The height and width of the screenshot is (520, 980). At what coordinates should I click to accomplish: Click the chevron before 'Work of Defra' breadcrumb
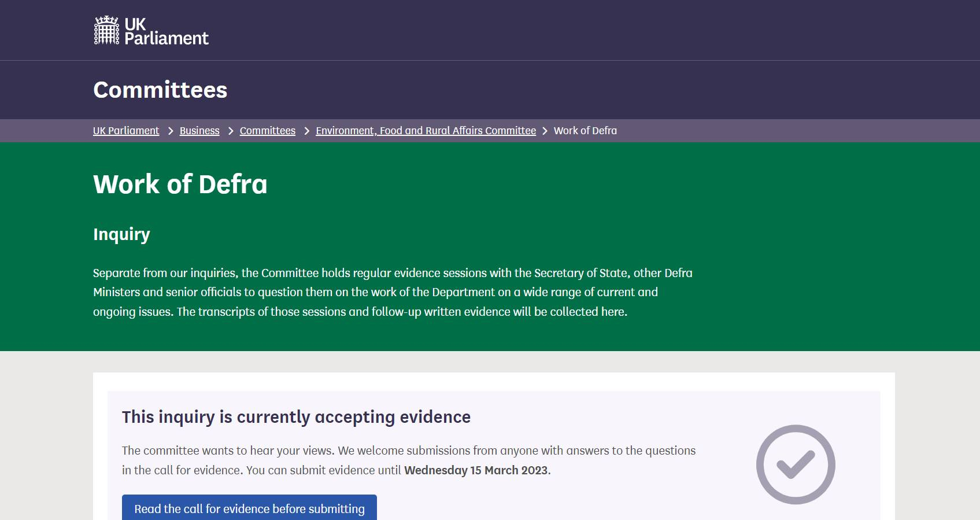tap(545, 131)
